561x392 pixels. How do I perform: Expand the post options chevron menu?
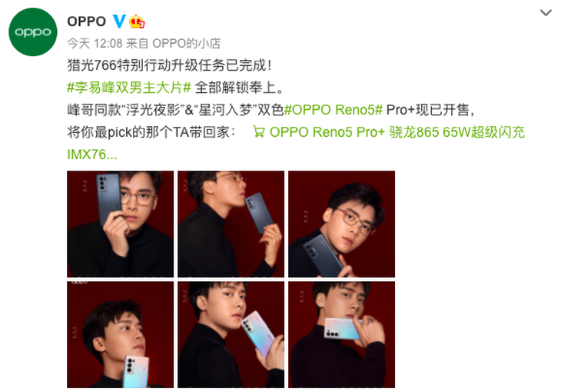point(546,13)
